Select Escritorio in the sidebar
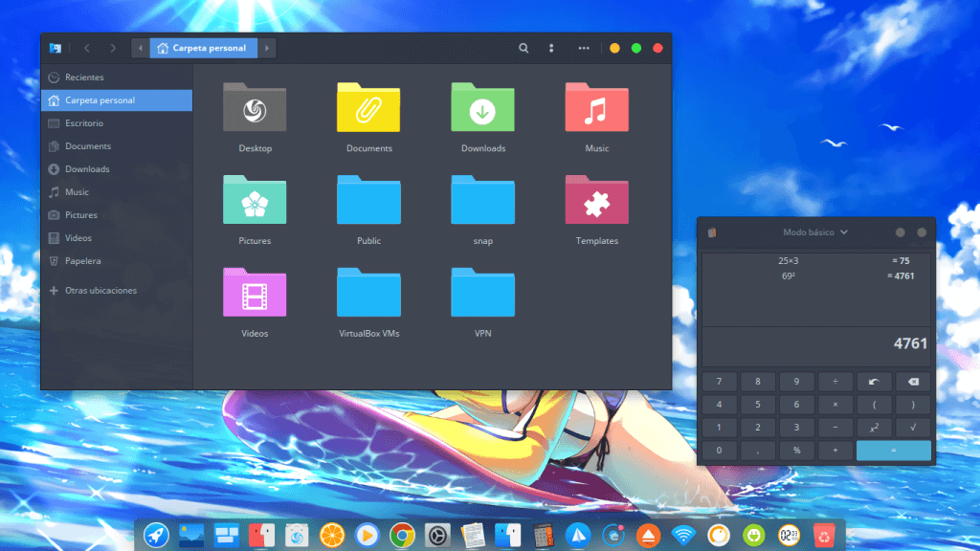Image resolution: width=980 pixels, height=551 pixels. pos(116,123)
